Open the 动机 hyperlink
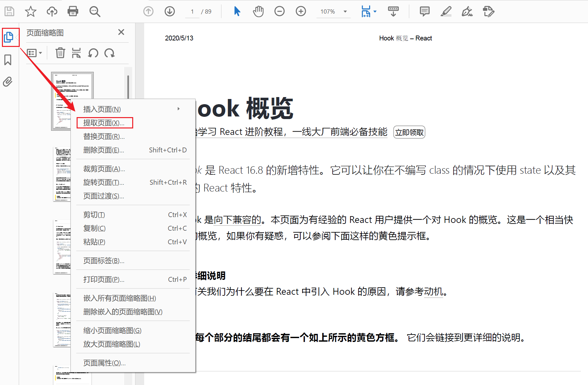This screenshot has width=588, height=385. (x=433, y=291)
